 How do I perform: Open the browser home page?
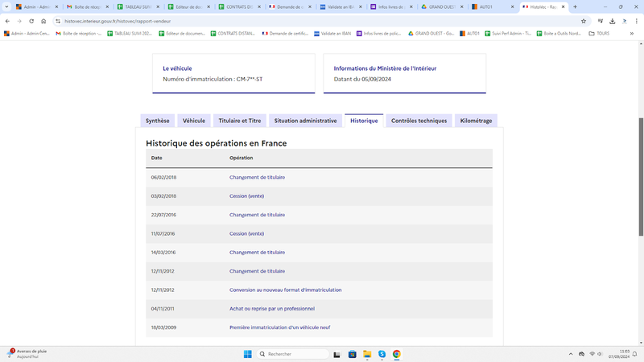(x=43, y=21)
